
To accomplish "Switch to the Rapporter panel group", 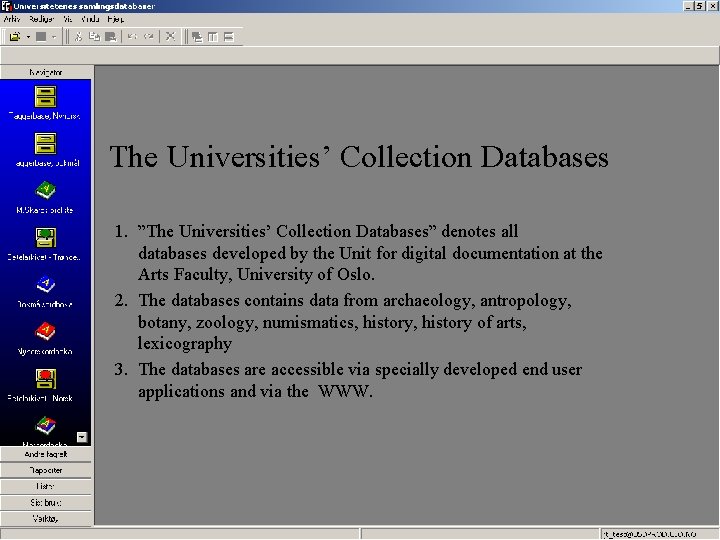I will coord(46,470).
